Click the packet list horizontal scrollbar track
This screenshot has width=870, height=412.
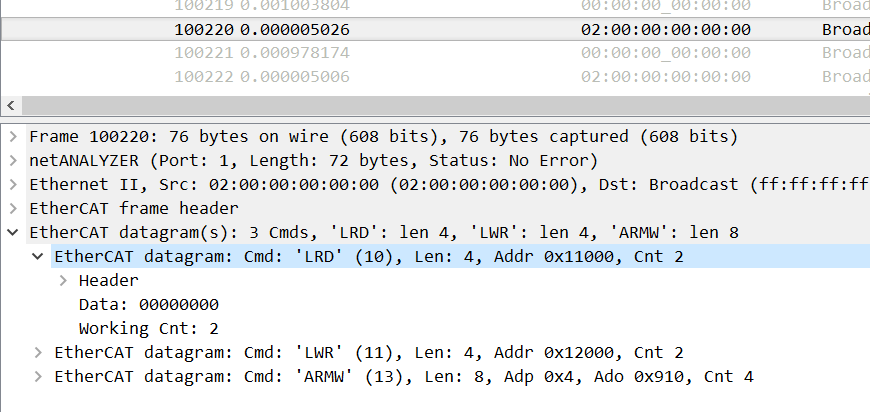pos(445,105)
